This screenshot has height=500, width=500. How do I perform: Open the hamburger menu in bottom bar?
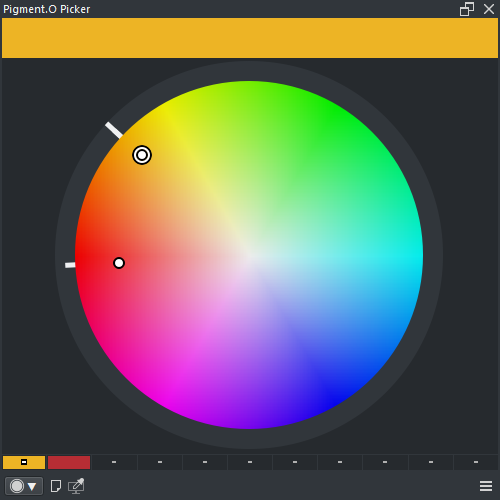[x=486, y=486]
